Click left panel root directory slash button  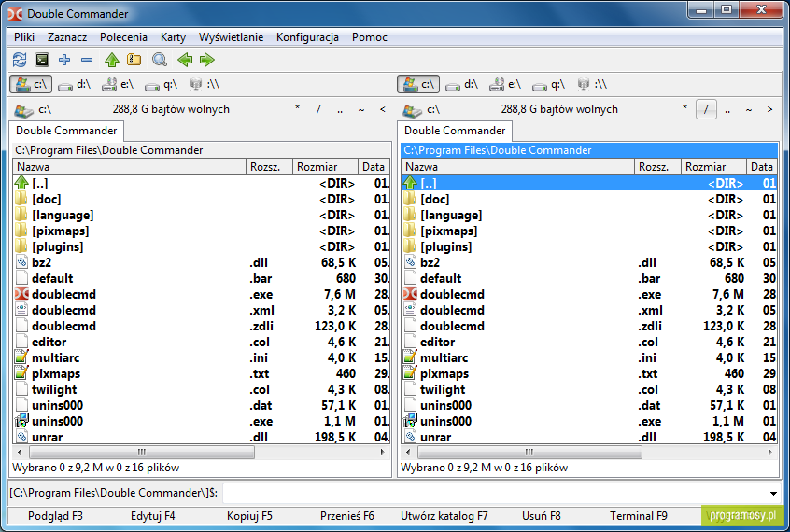(318, 109)
